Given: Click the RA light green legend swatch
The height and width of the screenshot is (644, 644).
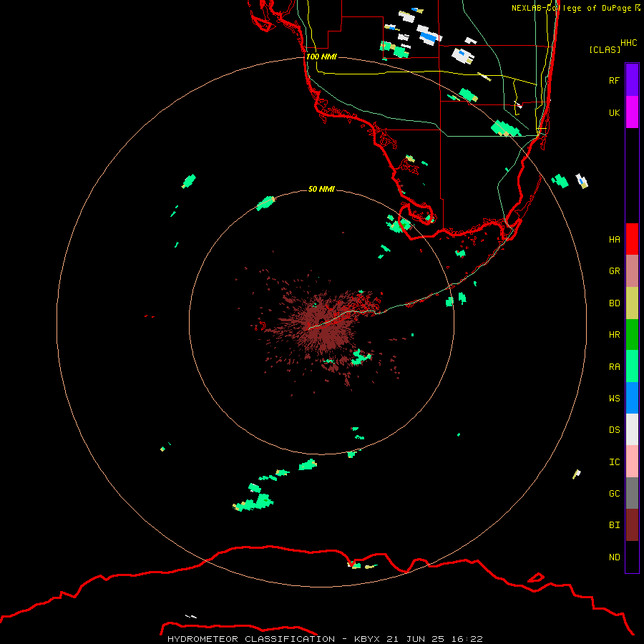Looking at the screenshot, I should click(x=632, y=366).
